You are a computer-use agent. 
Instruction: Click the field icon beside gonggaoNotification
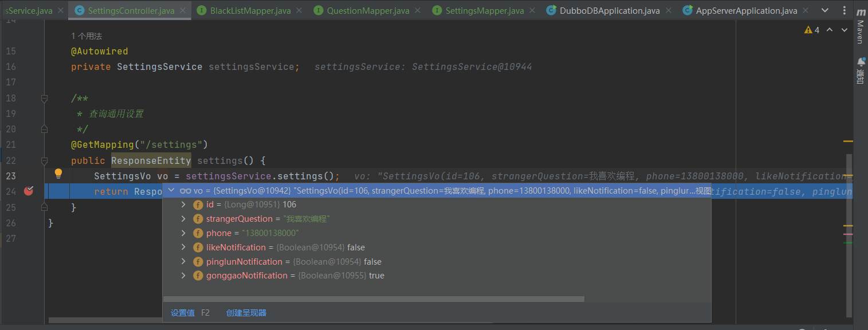pos(198,276)
